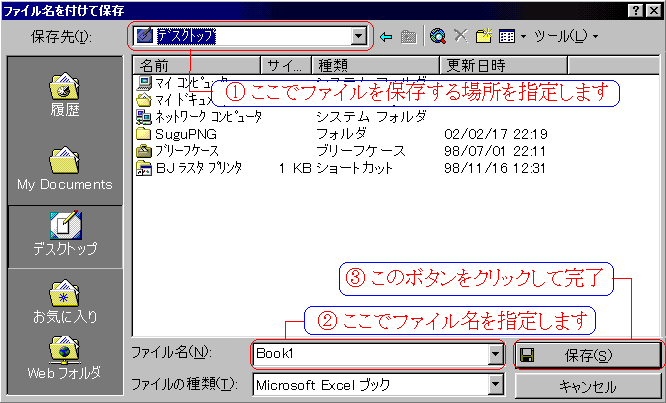This screenshot has width=666, height=403.
Task: Click the Delete X icon
Action: pos(461,37)
